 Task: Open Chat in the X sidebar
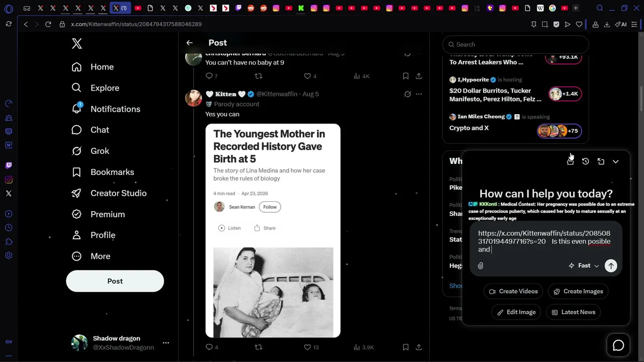[91, 130]
